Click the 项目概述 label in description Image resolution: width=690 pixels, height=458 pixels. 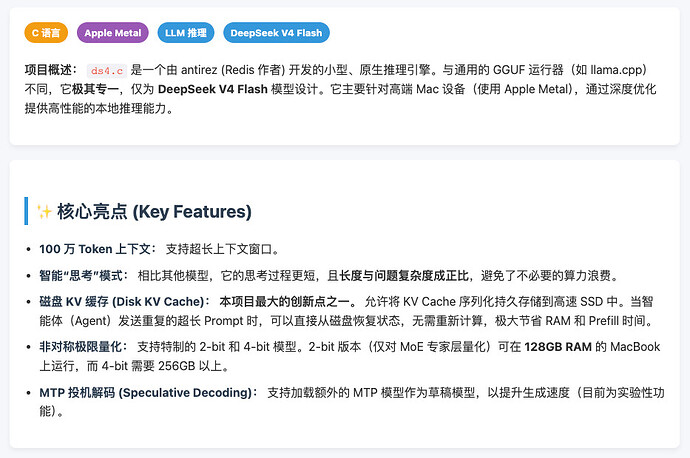point(51,70)
